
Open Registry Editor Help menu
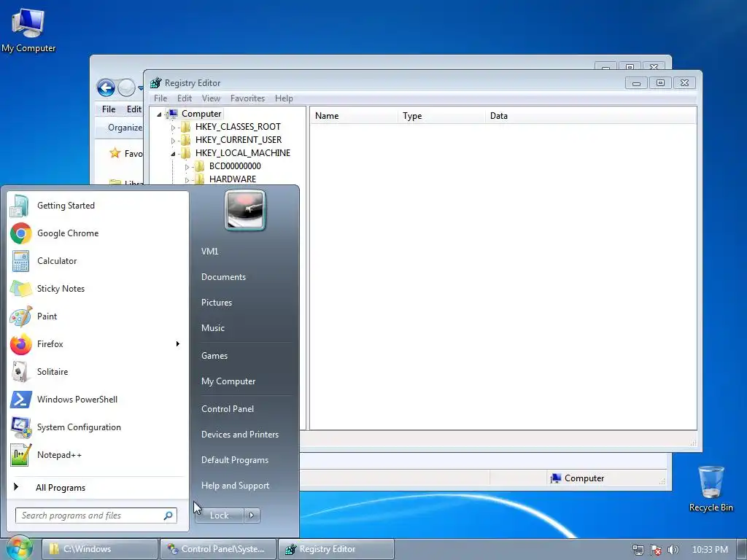coord(284,98)
